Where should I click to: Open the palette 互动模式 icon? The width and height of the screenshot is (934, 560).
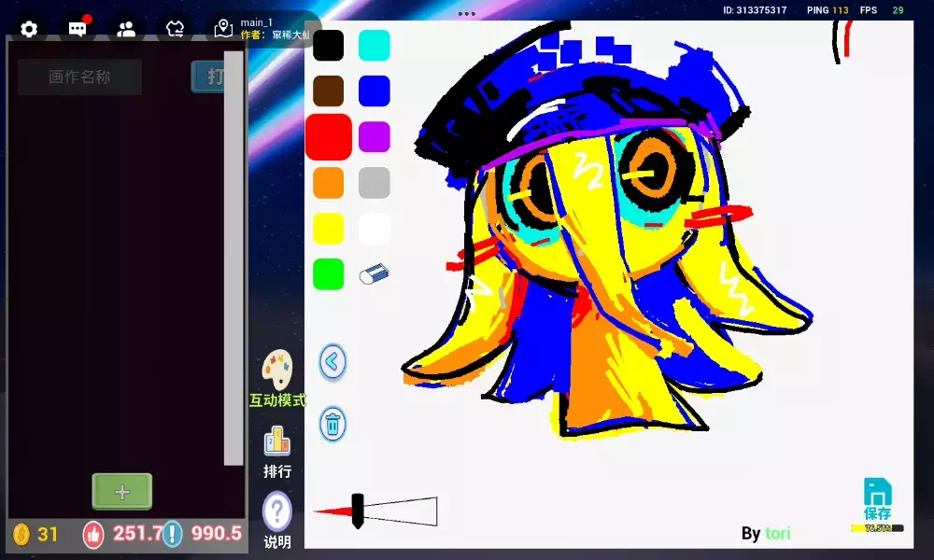pos(277,370)
